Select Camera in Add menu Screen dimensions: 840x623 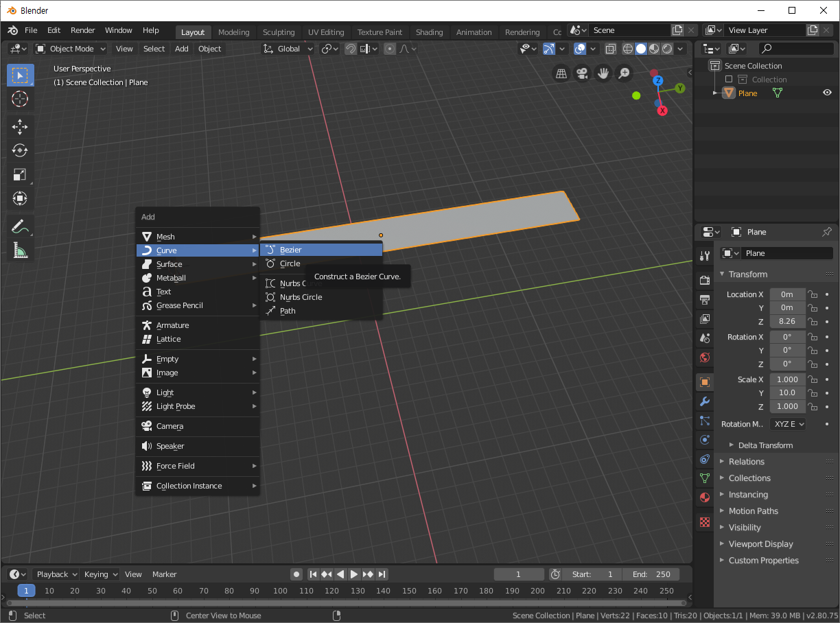click(198, 426)
